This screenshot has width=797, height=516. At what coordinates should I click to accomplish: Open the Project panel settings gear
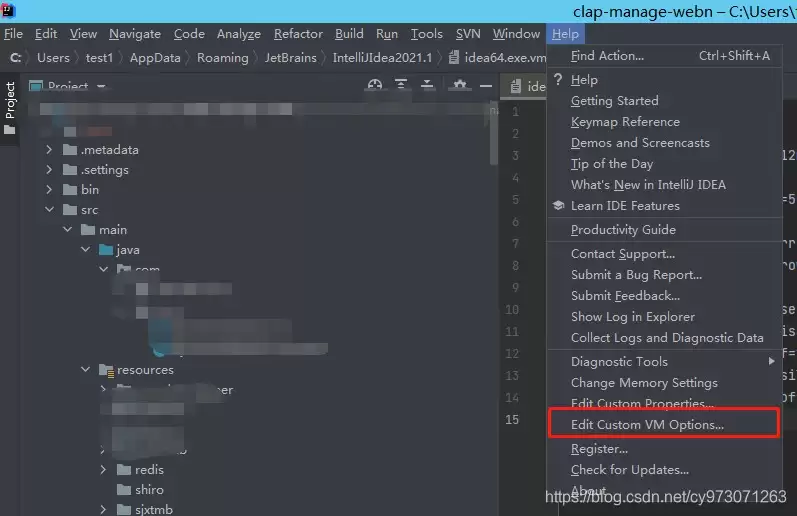pos(459,85)
